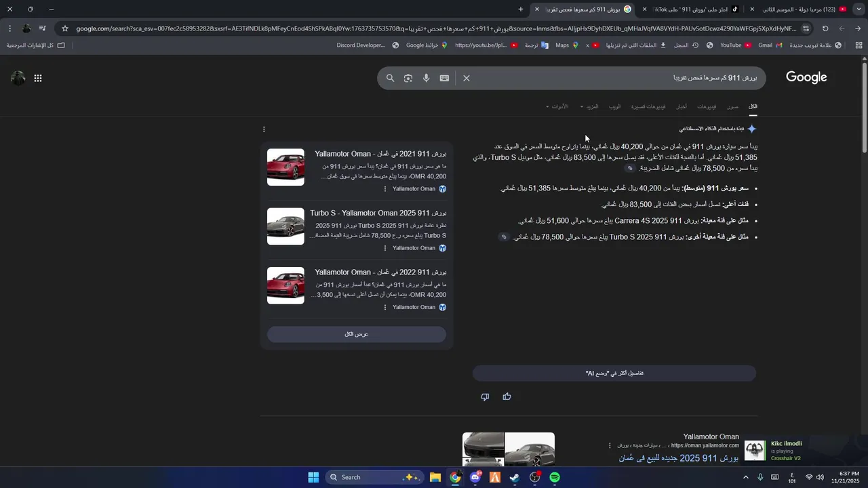Expand the الأدوات (Tools) dropdown
The height and width of the screenshot is (488, 868).
click(557, 106)
